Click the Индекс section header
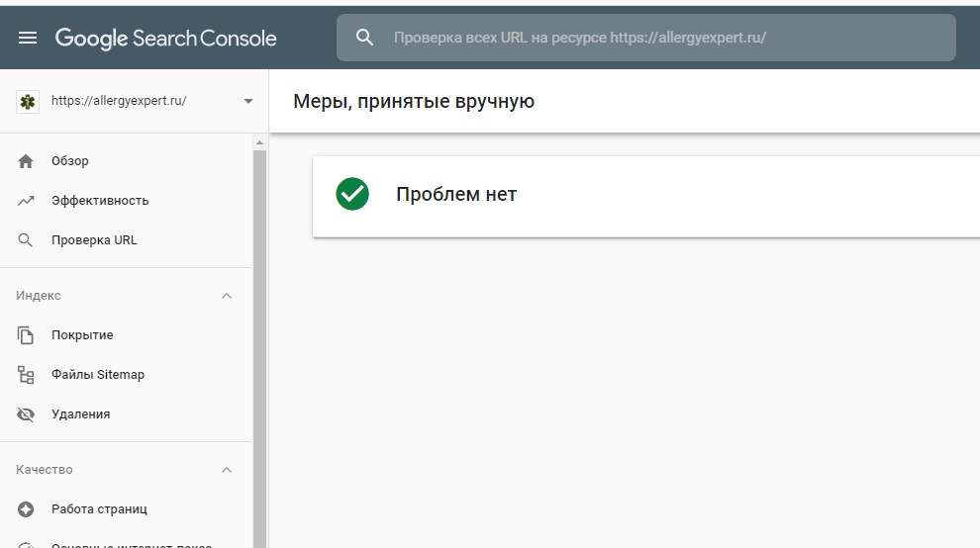Image resolution: width=980 pixels, height=548 pixels. tap(39, 296)
